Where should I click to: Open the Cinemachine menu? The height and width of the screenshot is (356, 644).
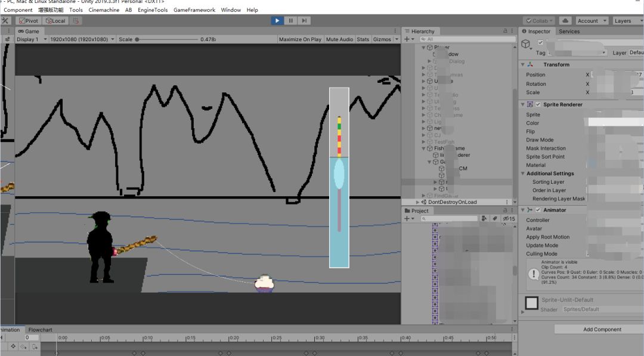click(x=104, y=10)
